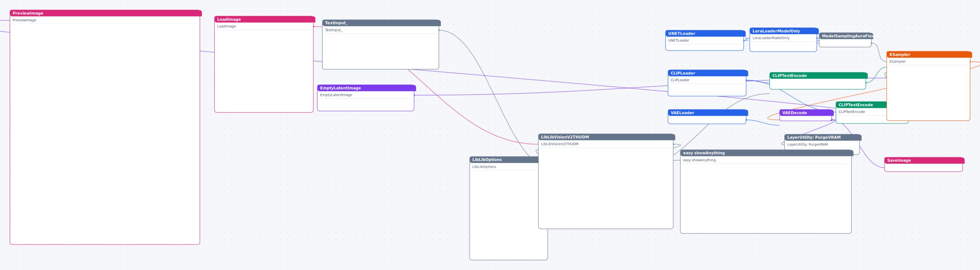Click the 'TextInput_' subtitle text in node body
The width and height of the screenshot is (980, 270).
(334, 30)
